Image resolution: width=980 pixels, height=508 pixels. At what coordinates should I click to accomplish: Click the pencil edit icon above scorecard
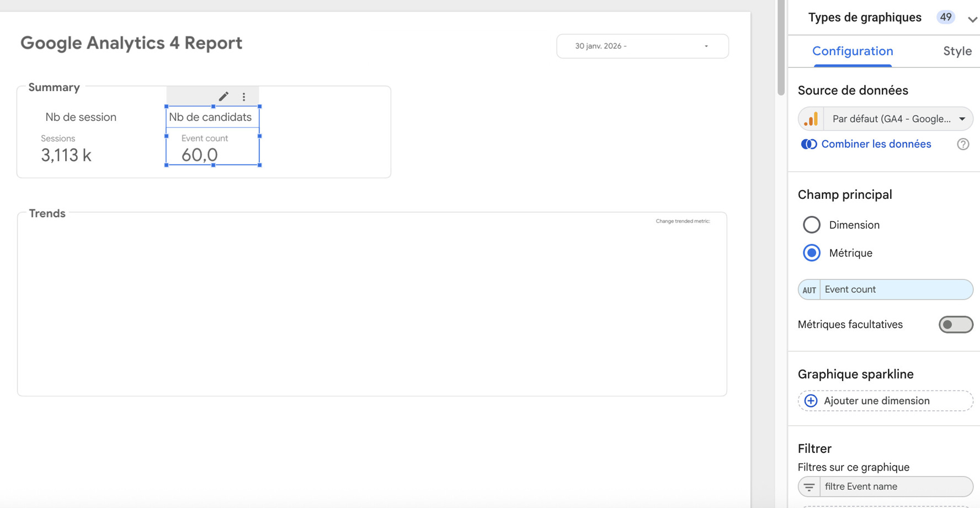click(x=223, y=97)
